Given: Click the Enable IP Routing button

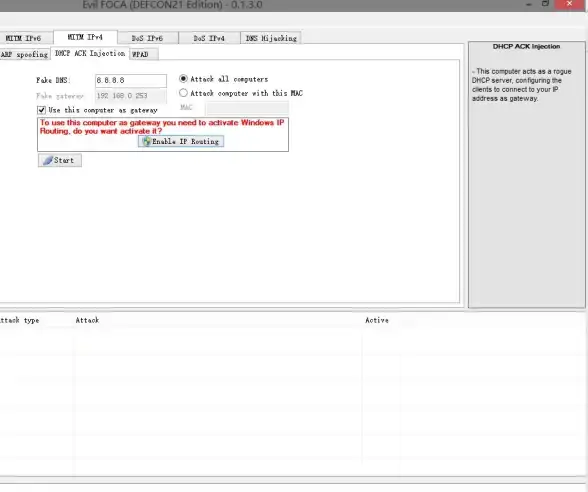Looking at the screenshot, I should point(181,141).
